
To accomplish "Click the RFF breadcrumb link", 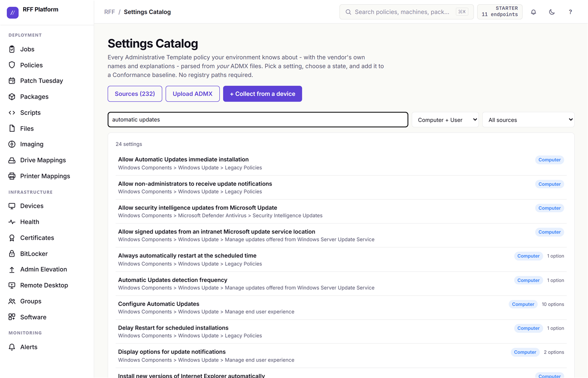I will (110, 12).
